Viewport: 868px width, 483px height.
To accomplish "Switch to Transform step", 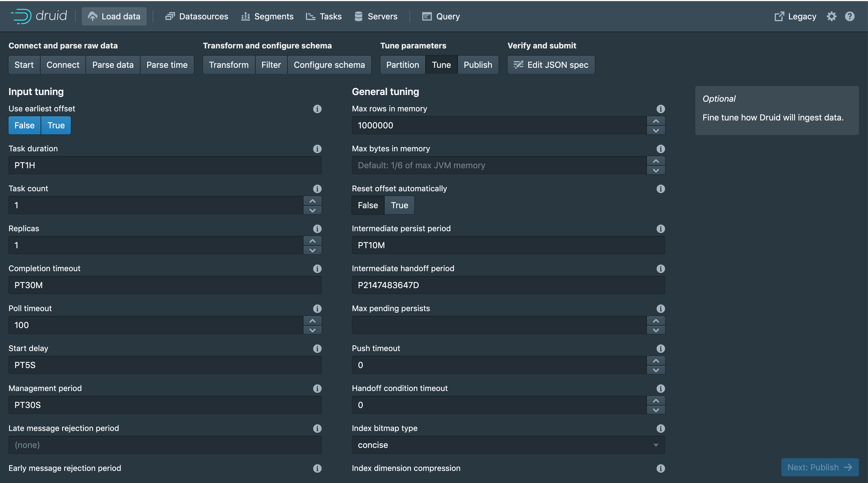I will [229, 65].
